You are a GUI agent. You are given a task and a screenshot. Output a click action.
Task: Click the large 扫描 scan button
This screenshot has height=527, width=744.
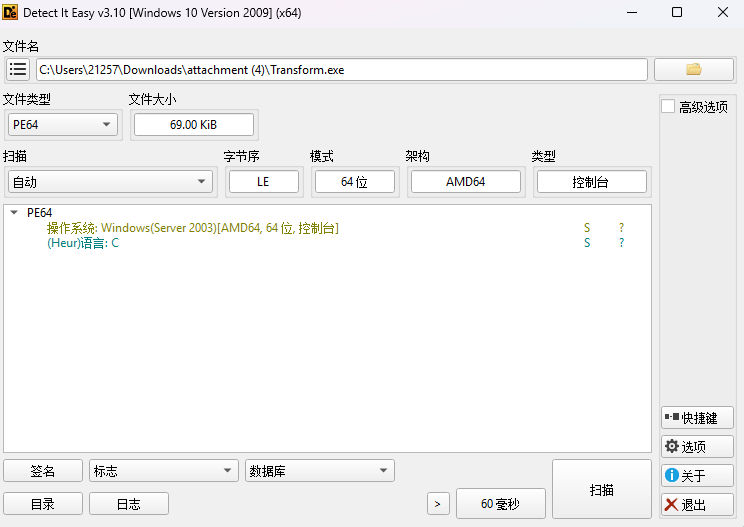[602, 489]
